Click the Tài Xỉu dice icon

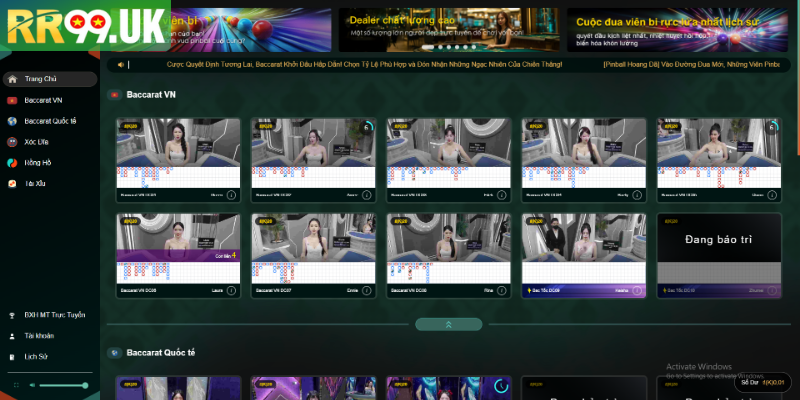[11, 184]
